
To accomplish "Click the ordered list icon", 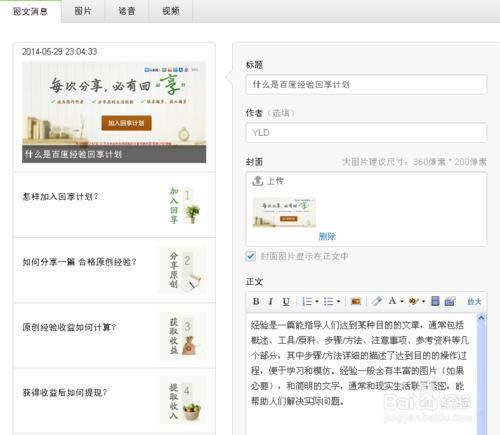I will [307, 301].
